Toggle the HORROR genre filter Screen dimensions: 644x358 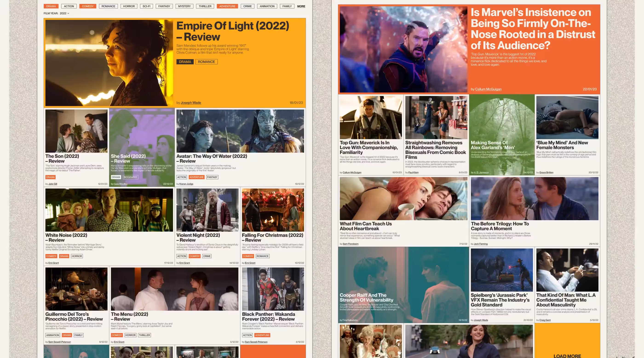(x=129, y=6)
